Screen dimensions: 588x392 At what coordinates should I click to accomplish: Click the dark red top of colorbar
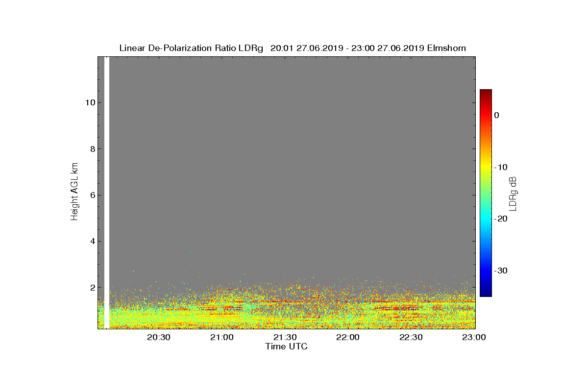pos(486,93)
